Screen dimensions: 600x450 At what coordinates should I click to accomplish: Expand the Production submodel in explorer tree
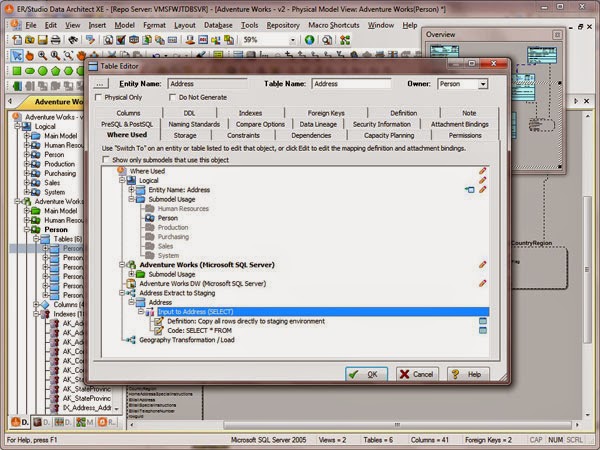click(x=27, y=164)
